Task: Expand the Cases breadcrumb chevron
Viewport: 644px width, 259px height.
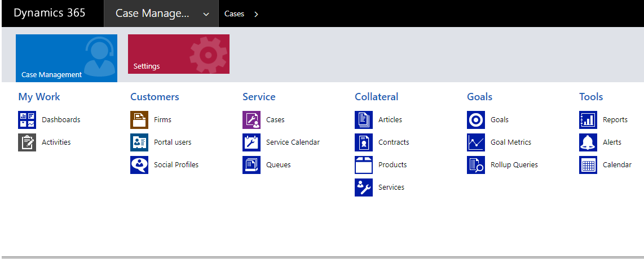Action: coord(256,14)
